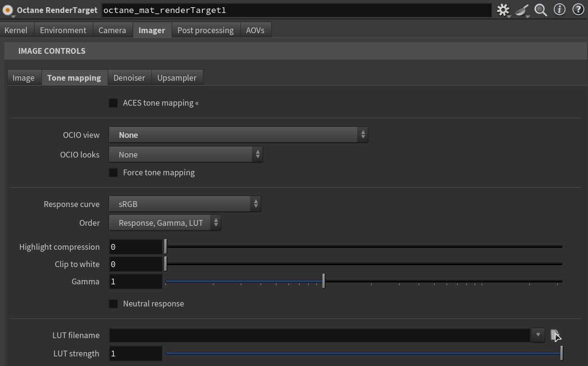
Task: Click the Gamma slider handle
Action: pos(324,281)
